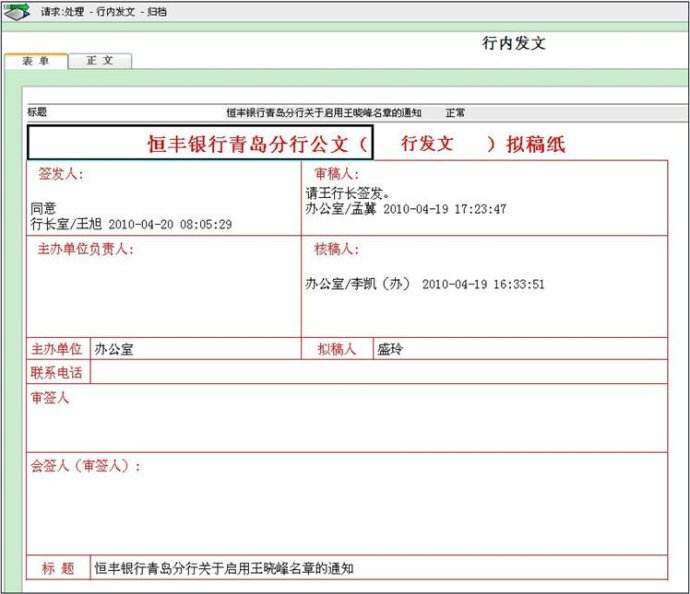Screen dimensions: 690x594
Task: Click the red header 恒丰银行青岛分行公文
Action: [x=248, y=144]
